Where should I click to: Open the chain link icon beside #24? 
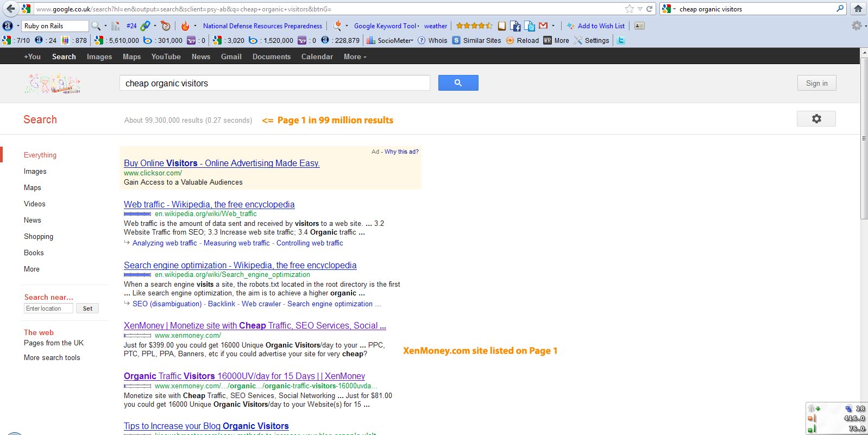tap(145, 26)
